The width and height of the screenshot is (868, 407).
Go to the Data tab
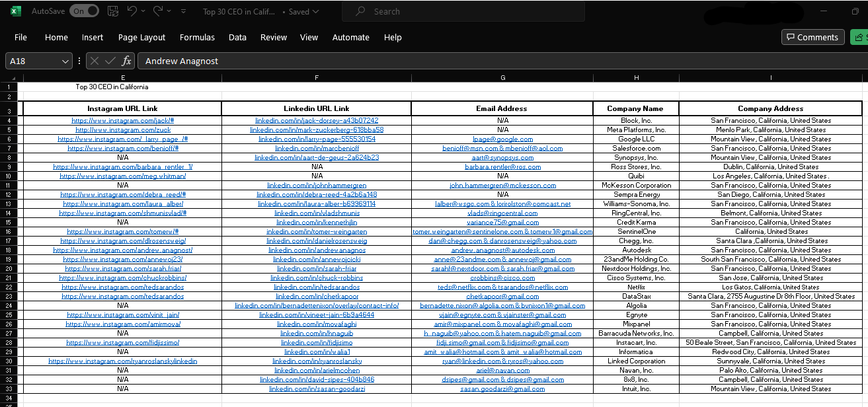(237, 37)
